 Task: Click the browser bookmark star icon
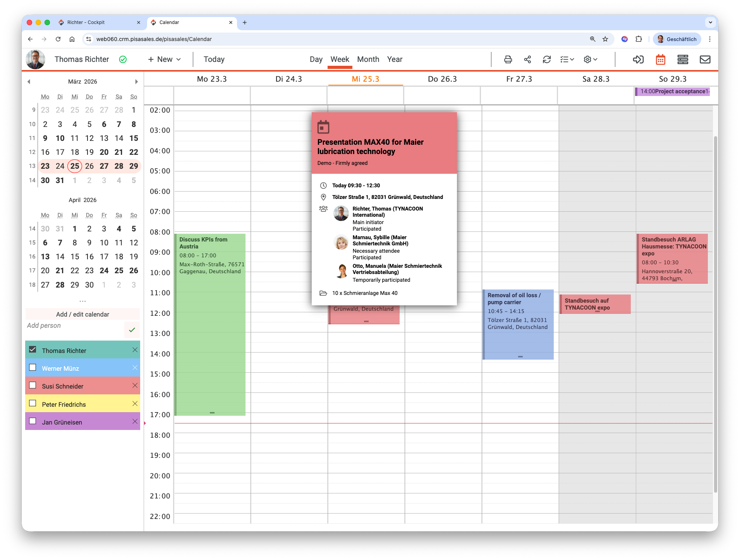605,39
